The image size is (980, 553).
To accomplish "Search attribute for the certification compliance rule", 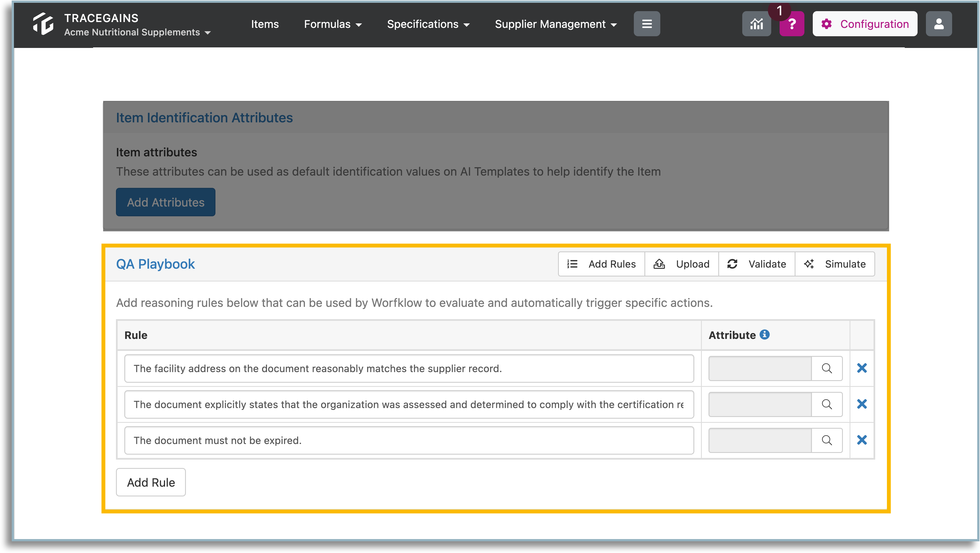I will [x=827, y=404].
